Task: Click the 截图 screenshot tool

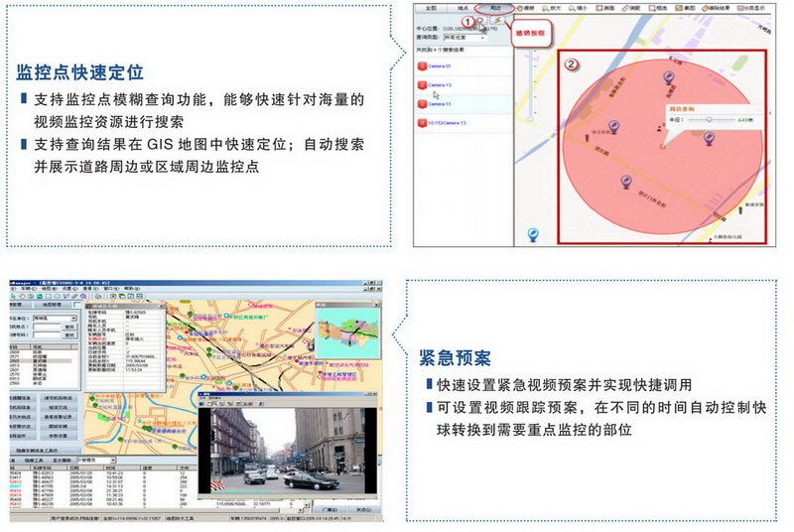Action: pos(684,8)
